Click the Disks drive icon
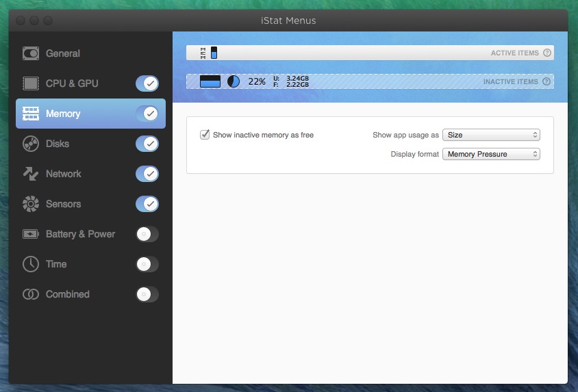 point(31,144)
